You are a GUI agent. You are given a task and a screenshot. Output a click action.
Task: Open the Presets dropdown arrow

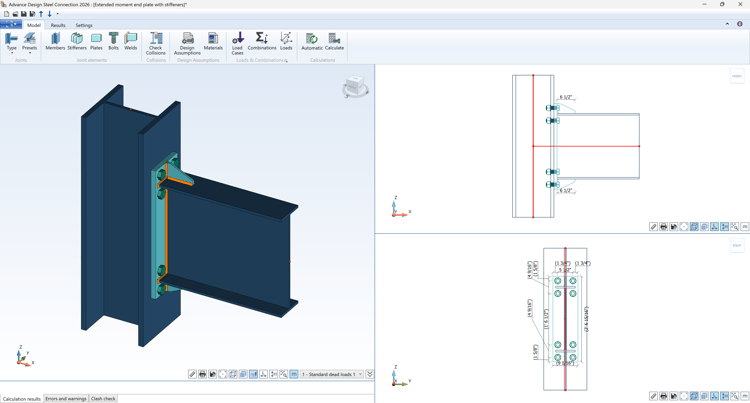30,53
